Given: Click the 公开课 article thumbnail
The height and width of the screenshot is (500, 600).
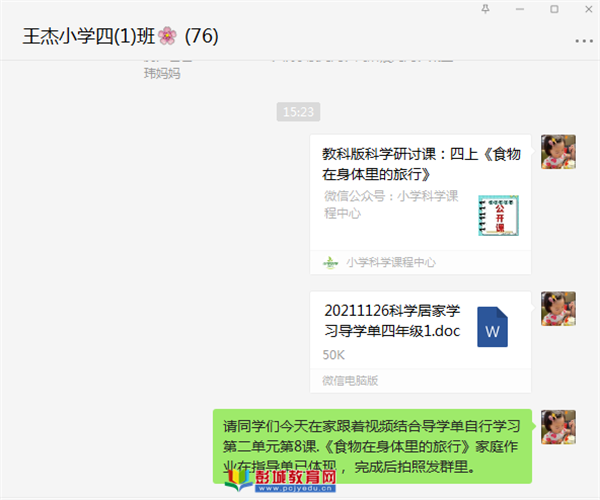Looking at the screenshot, I should [498, 215].
